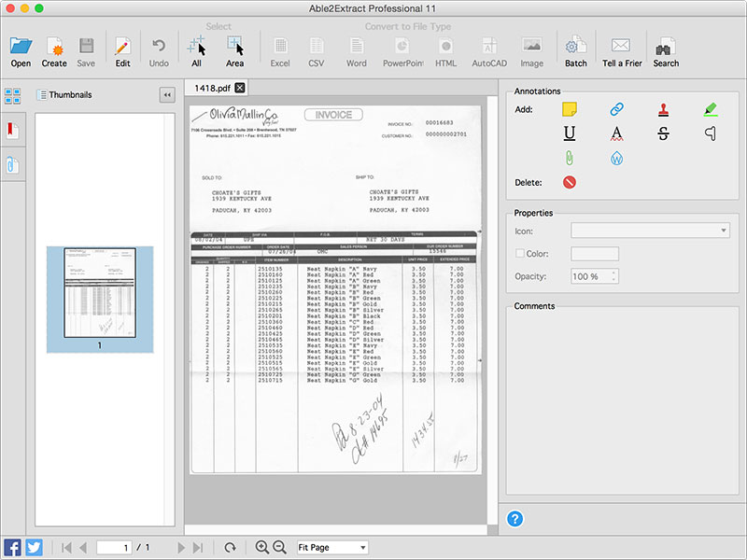The image size is (747, 560).
Task: Select the page 1 thumbnail
Action: click(100, 299)
